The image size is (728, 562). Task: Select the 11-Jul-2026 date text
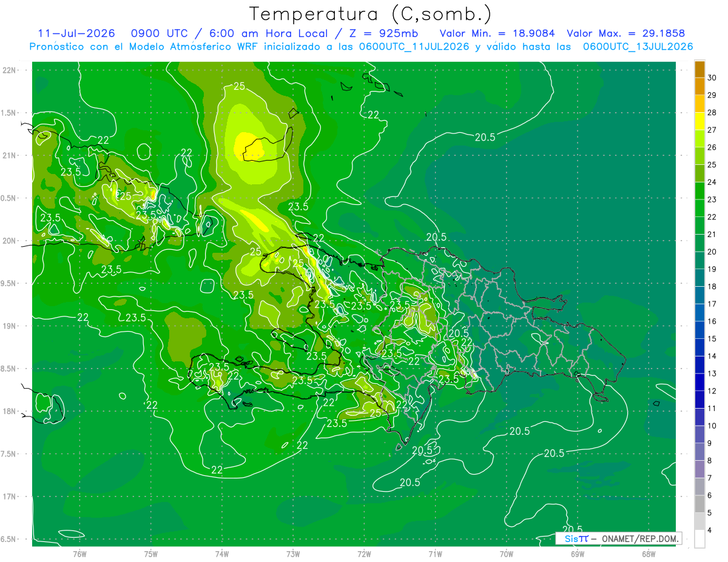pyautogui.click(x=75, y=33)
